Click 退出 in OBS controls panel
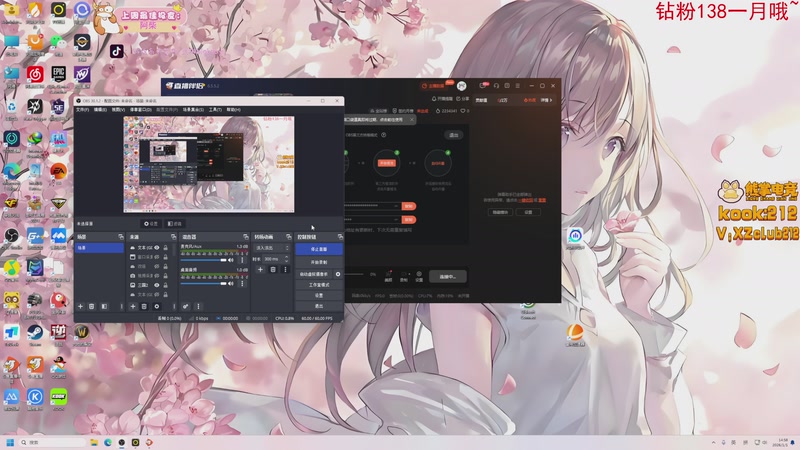The height and width of the screenshot is (450, 800). click(x=319, y=306)
